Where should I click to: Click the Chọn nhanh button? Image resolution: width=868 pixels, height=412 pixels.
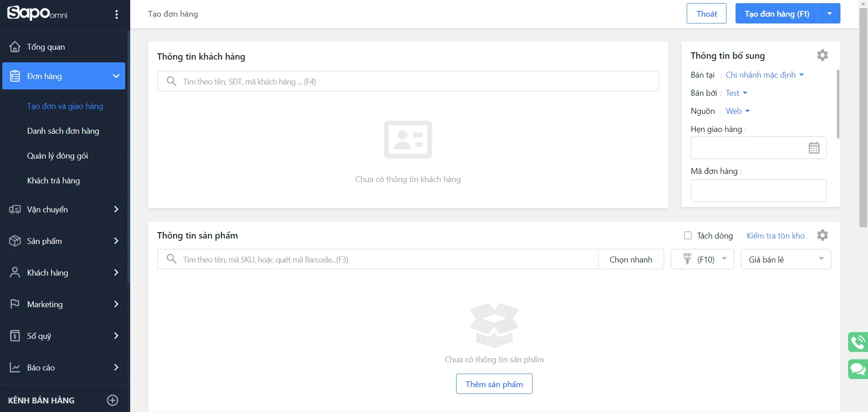631,259
